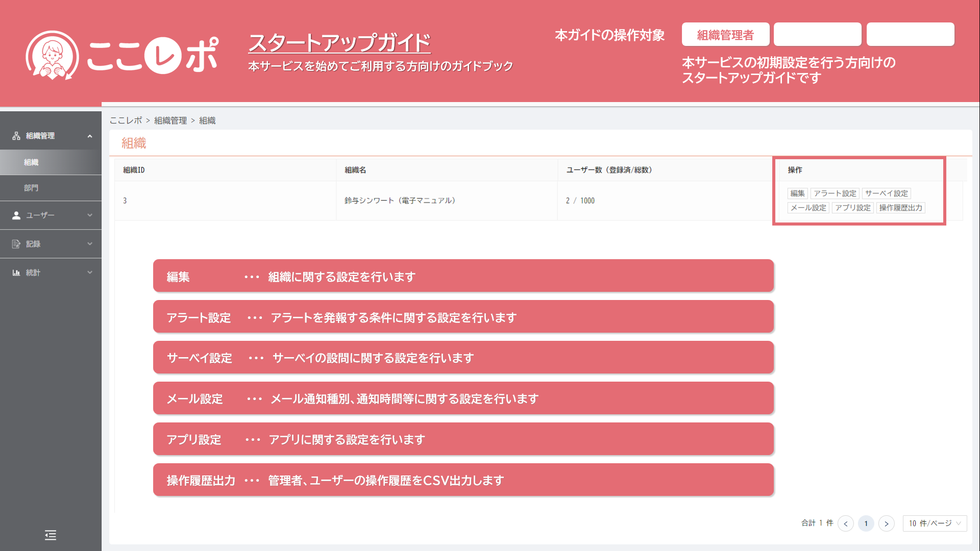Click the ユーザー person icon in sidebar

16,215
